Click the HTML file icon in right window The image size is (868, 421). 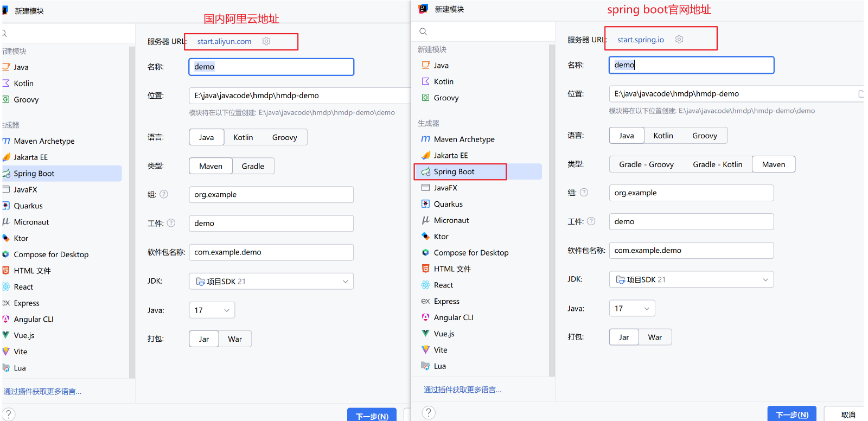tap(426, 269)
